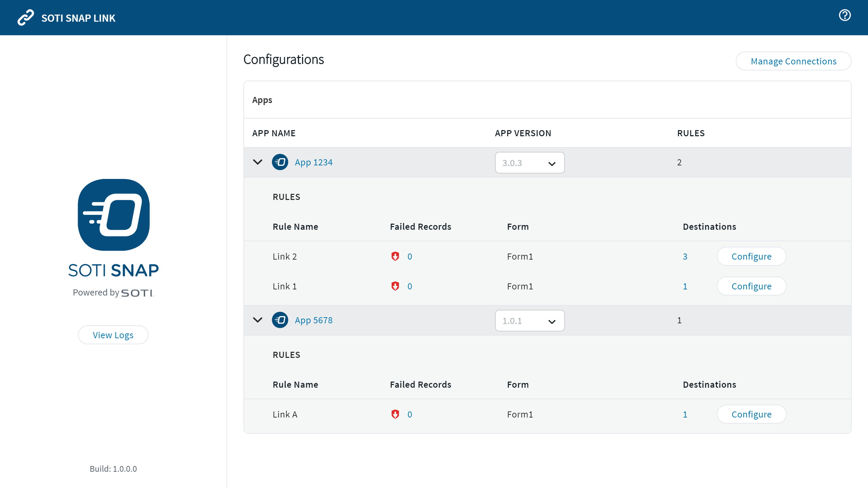Click the help question mark icon
The height and width of the screenshot is (488, 868).
tap(845, 15)
